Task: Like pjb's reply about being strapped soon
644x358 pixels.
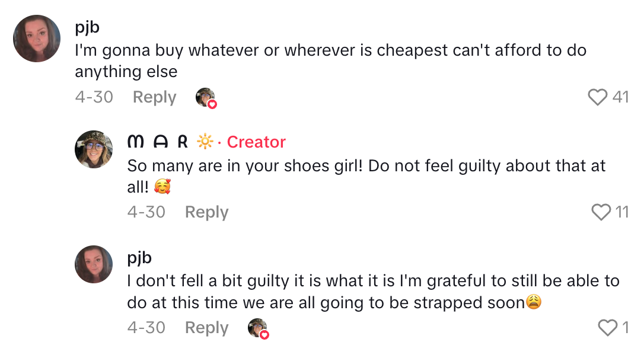Action: (x=607, y=327)
